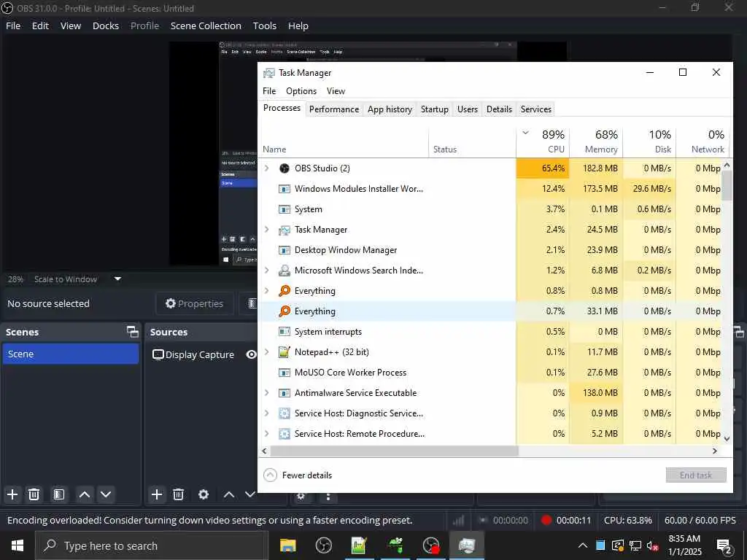Image resolution: width=747 pixels, height=560 pixels.
Task: Open OBS Scene Collection menu
Action: [206, 26]
